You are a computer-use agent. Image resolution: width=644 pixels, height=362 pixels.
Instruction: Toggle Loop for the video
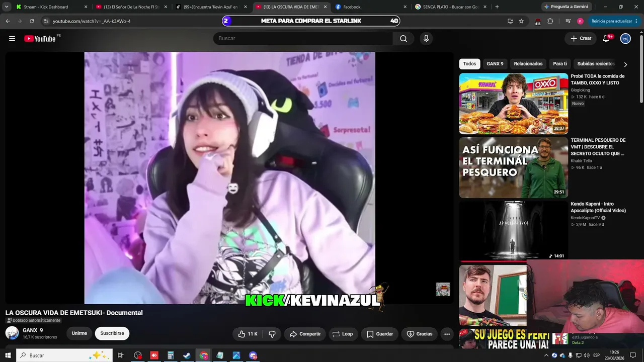343,334
